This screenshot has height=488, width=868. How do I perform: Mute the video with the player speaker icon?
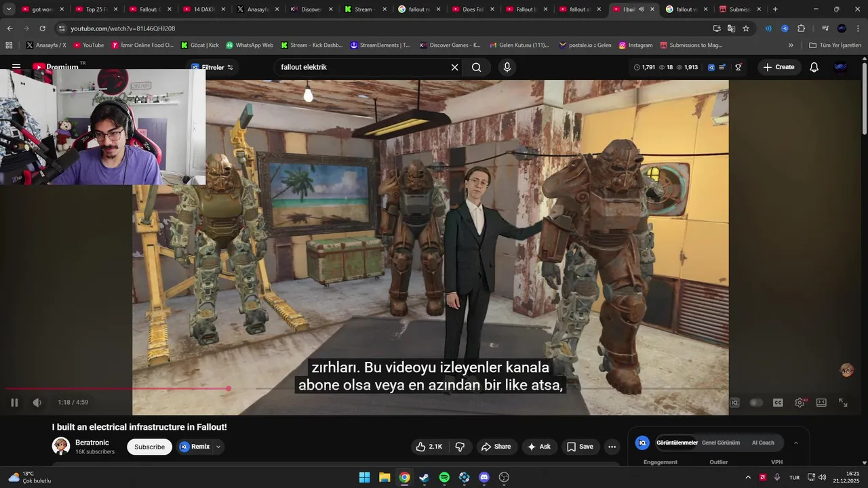[x=37, y=403]
